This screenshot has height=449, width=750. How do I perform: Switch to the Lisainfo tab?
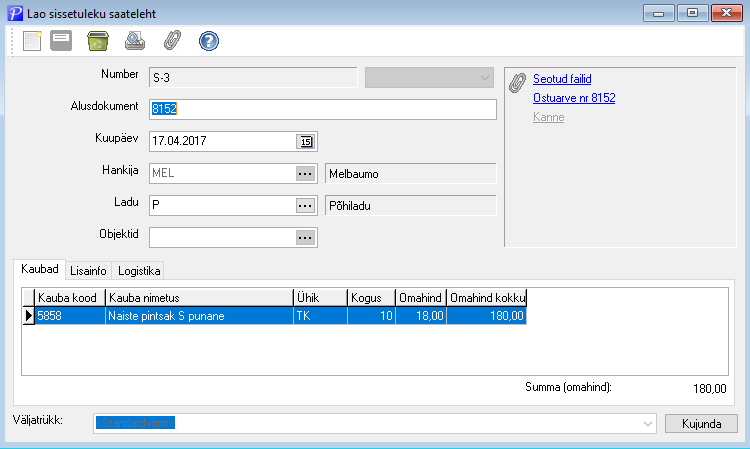(x=88, y=271)
